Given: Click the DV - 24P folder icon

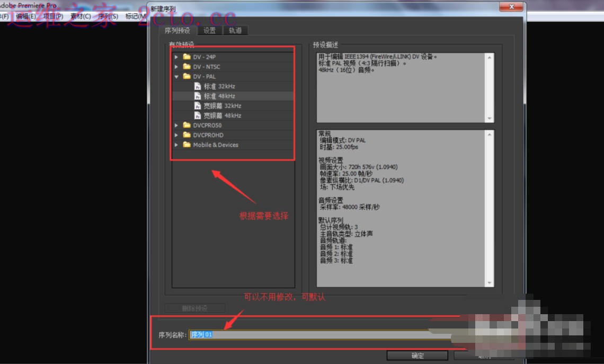Looking at the screenshot, I should [x=187, y=57].
